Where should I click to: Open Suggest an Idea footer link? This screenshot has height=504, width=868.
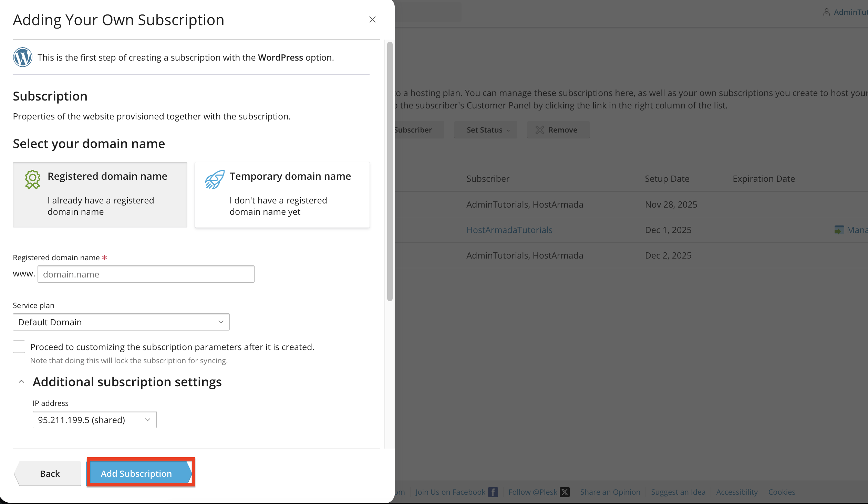point(678,492)
